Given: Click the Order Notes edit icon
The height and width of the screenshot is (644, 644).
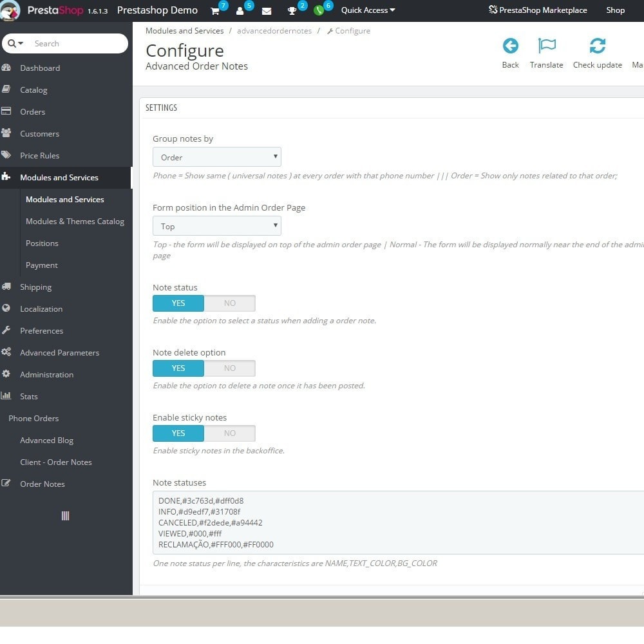Looking at the screenshot, I should [x=6, y=484].
